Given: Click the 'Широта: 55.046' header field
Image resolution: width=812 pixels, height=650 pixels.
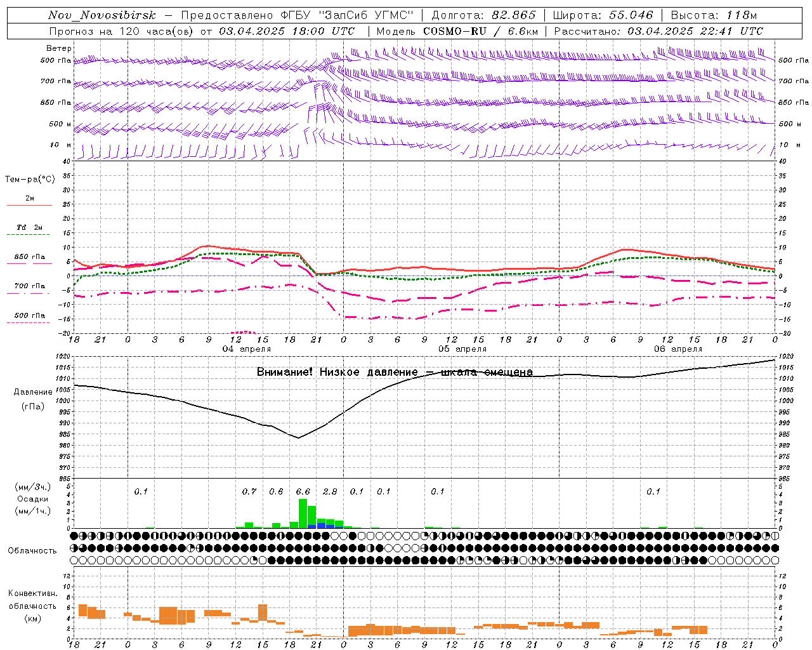Looking at the screenshot, I should 603,15.
